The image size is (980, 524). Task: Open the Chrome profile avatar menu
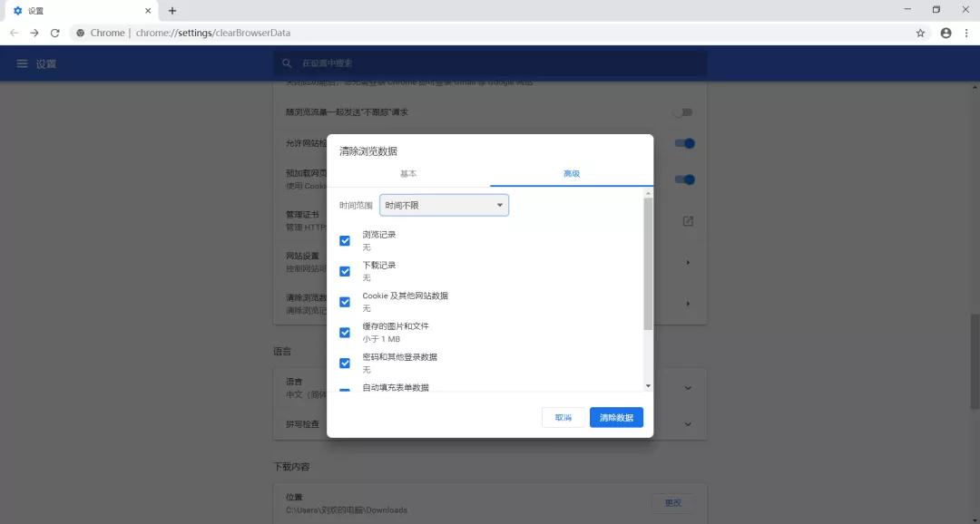tap(946, 33)
